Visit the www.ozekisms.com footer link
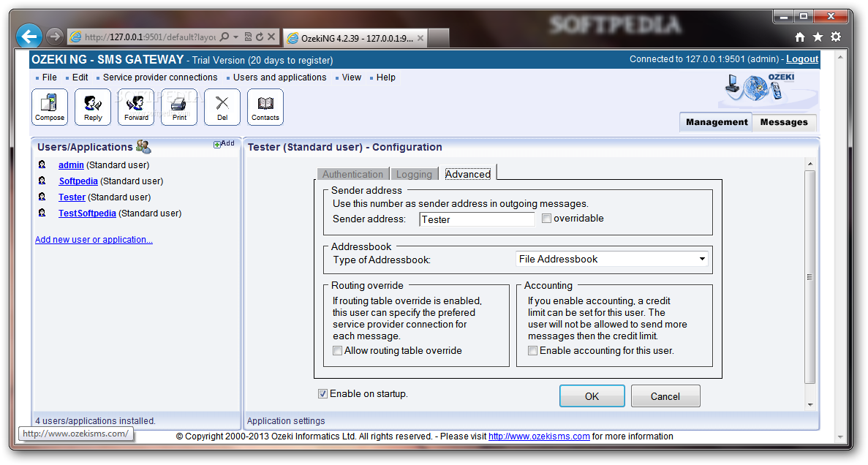 539,436
